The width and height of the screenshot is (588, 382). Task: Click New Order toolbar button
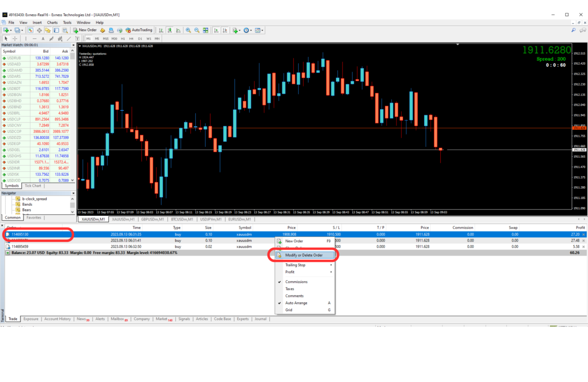(x=85, y=30)
